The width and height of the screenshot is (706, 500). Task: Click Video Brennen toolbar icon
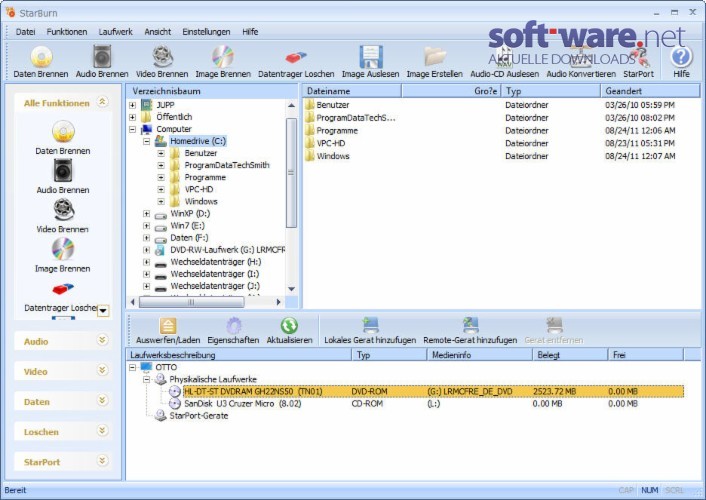[x=162, y=57]
